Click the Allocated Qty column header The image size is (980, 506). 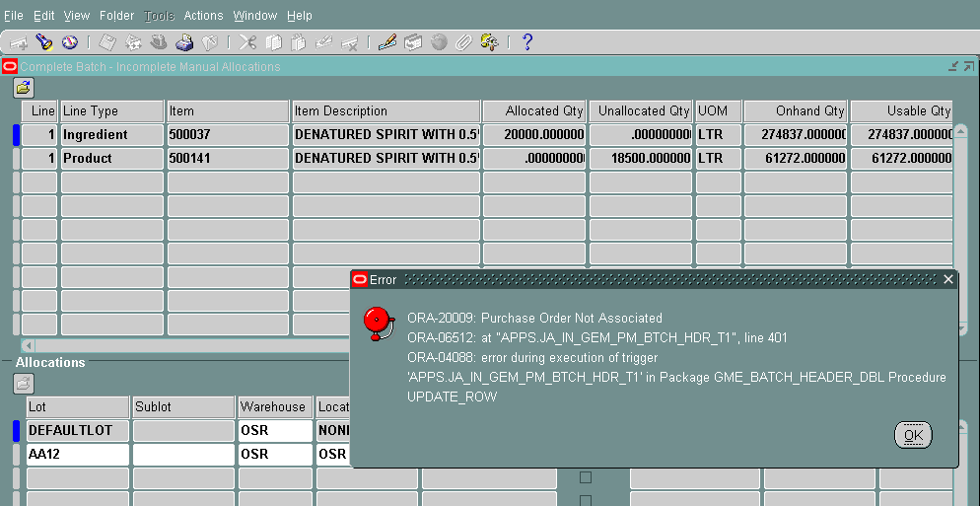point(534,111)
